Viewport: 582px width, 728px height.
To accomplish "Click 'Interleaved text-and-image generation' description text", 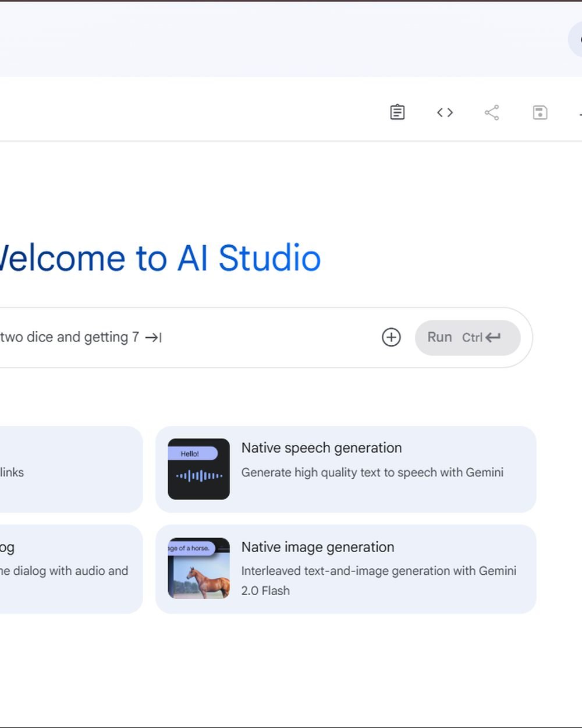I will [x=379, y=581].
